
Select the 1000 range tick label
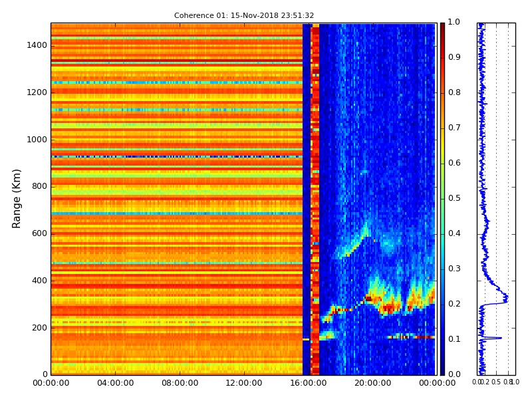point(37,140)
